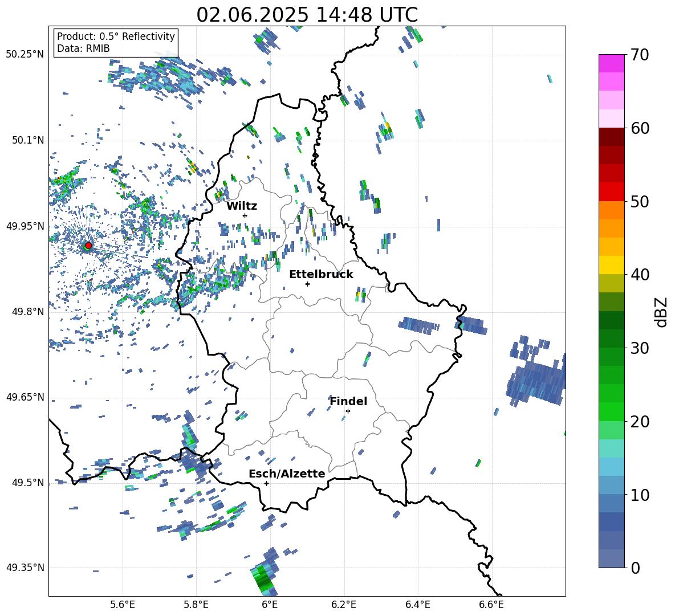Click the 49.35°N latitude tick label

[x=25, y=568]
